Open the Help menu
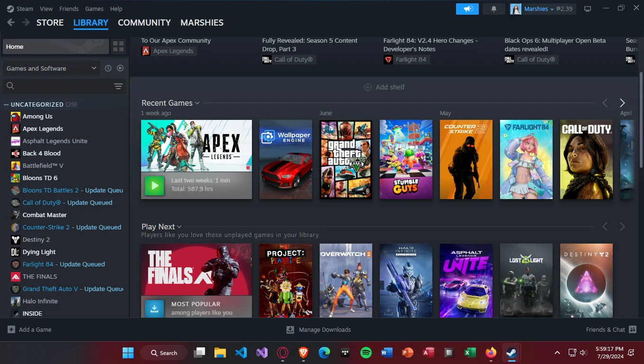 coord(116,9)
